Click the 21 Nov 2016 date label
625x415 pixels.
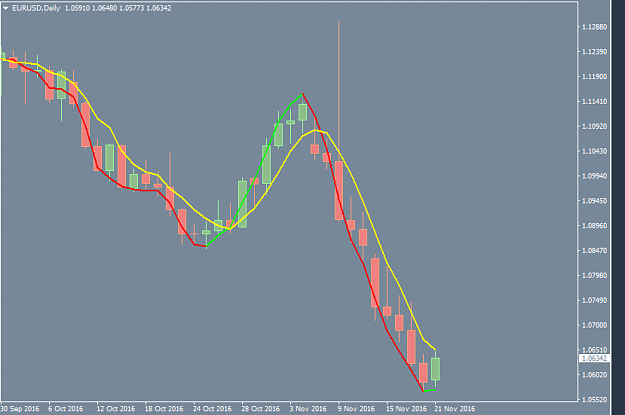(x=454, y=409)
